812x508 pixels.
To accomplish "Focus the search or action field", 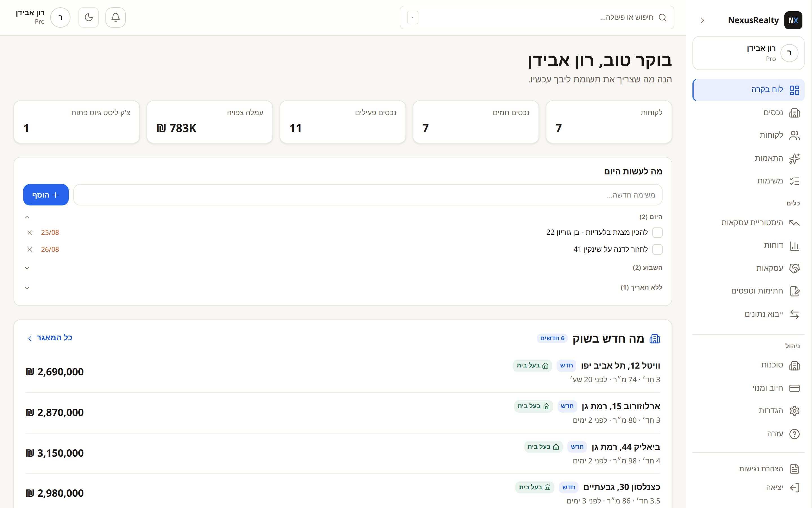I will tap(537, 17).
